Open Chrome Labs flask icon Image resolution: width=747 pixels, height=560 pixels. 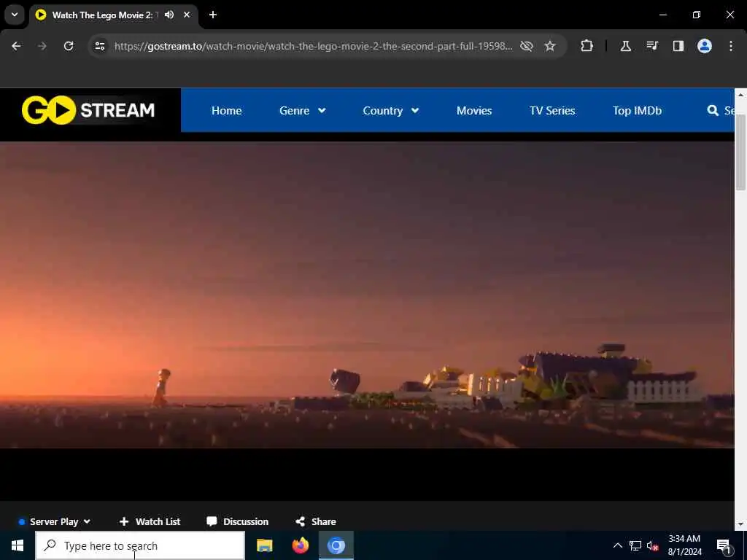pos(625,46)
